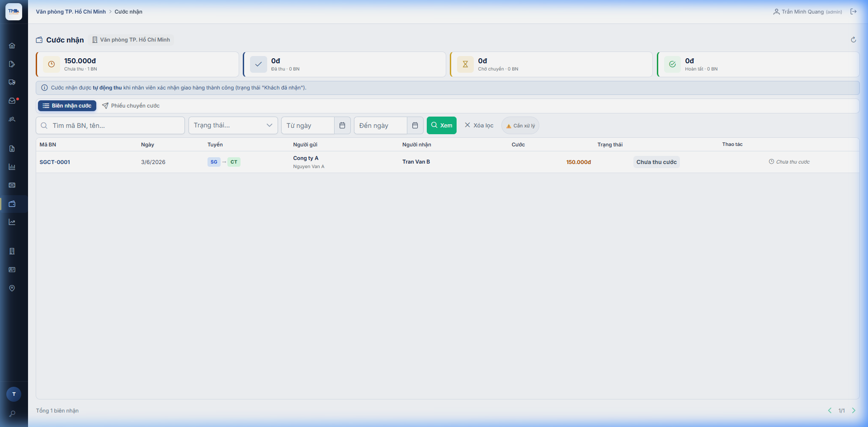Open the trend line chart icon in sidebar
The image size is (868, 427).
tap(12, 222)
